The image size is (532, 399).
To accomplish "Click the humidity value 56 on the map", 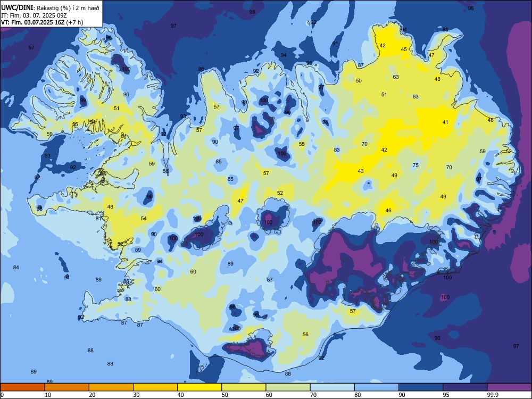I will click(x=305, y=335).
